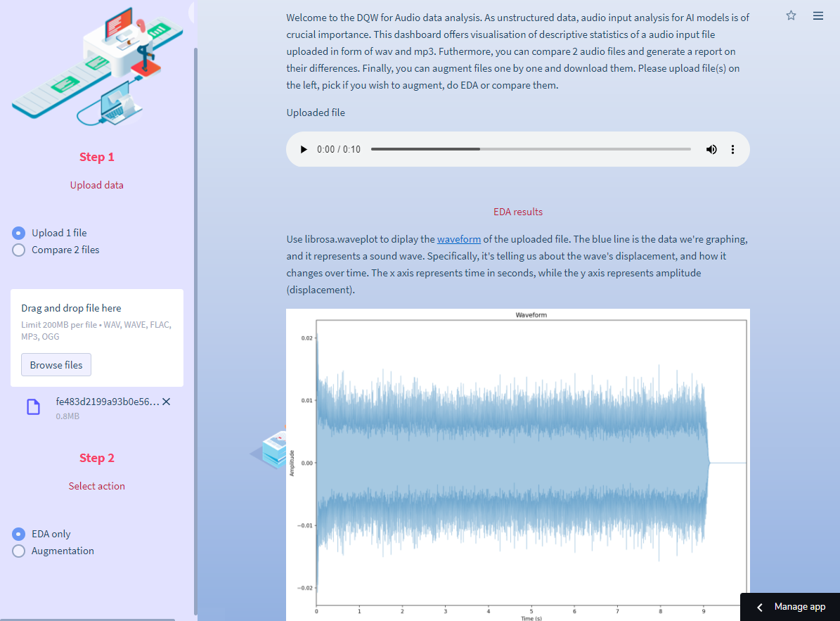
Task: Open the hamburger menu at top right
Action: coord(818,15)
